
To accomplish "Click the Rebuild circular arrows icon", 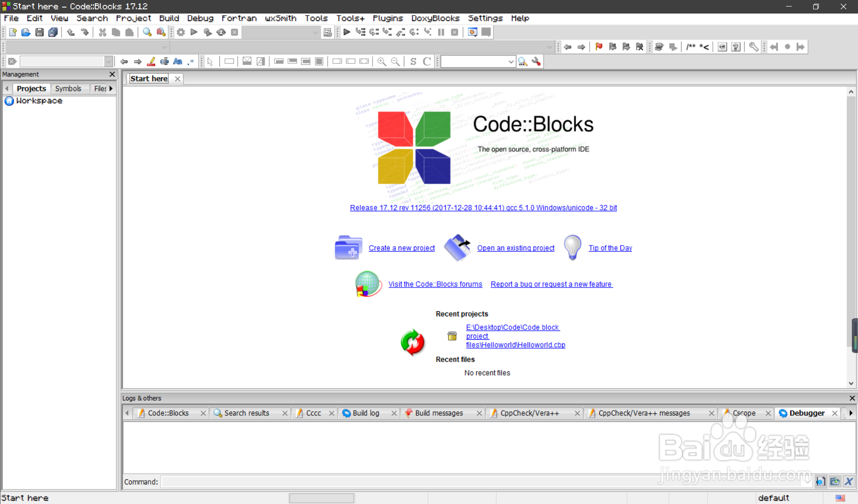I will pyautogui.click(x=221, y=32).
